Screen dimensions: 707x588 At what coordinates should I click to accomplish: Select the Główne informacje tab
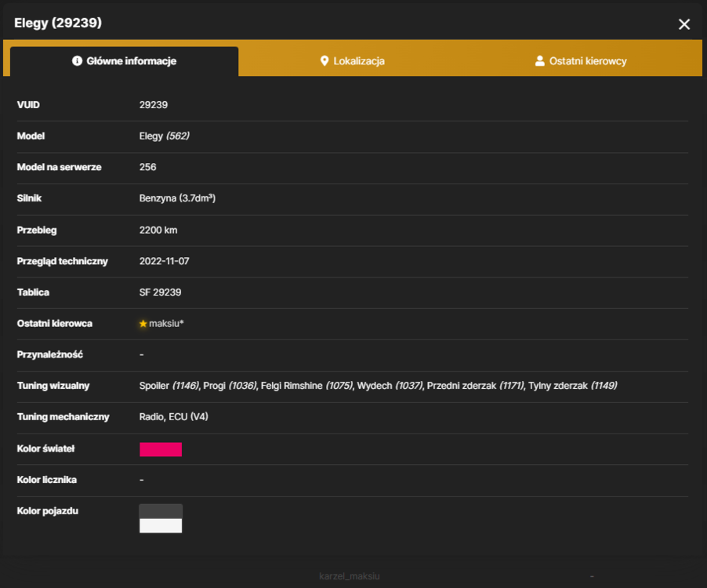125,61
